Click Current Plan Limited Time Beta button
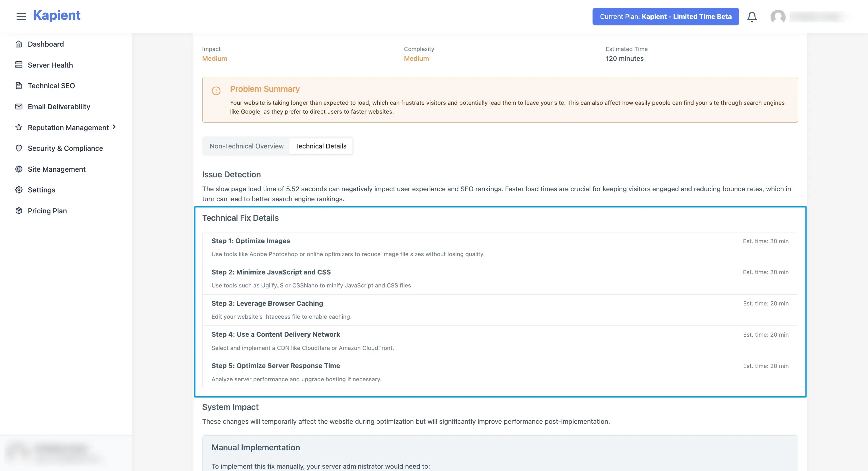The height and width of the screenshot is (471, 868). tap(665, 17)
